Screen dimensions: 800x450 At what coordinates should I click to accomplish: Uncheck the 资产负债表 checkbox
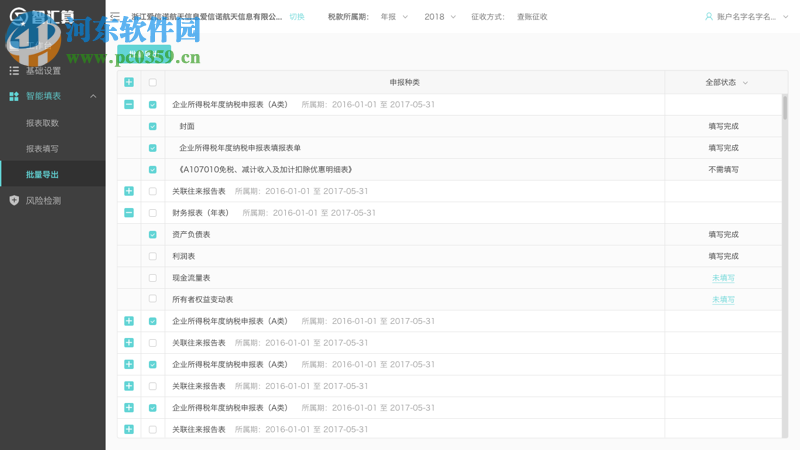coord(153,235)
